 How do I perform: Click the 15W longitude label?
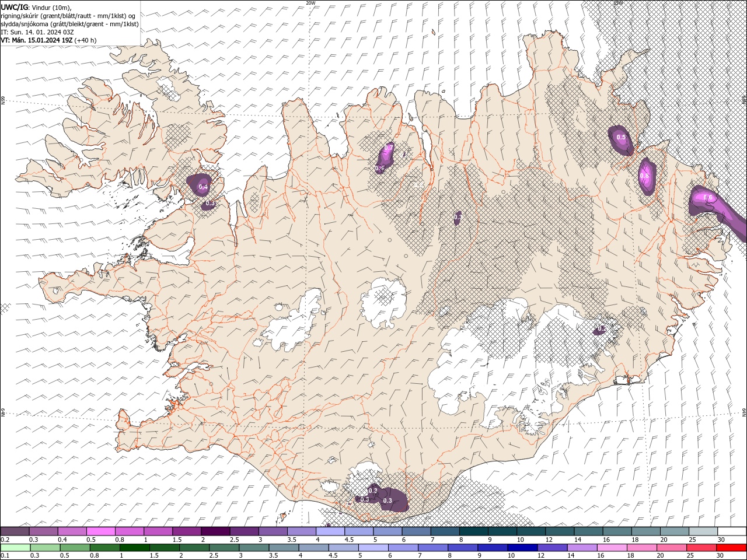pos(618,3)
